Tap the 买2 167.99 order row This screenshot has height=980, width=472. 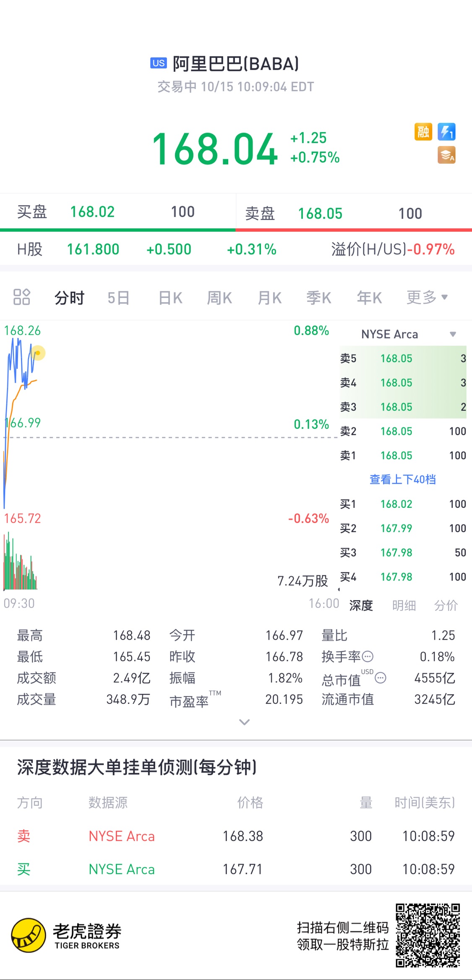point(403,528)
